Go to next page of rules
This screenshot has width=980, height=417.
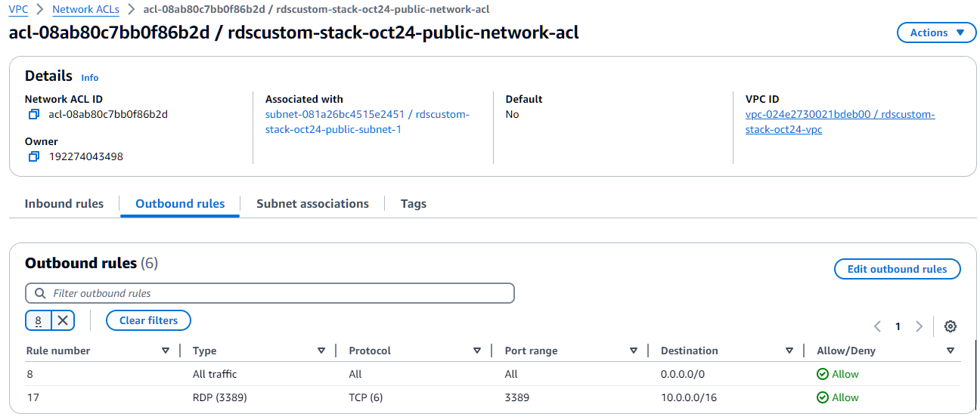919,326
